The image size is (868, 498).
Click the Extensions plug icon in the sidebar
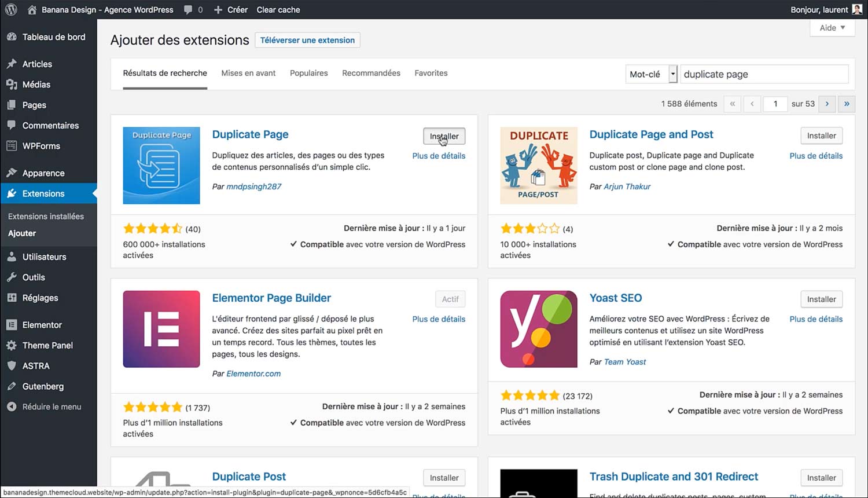pos(12,193)
